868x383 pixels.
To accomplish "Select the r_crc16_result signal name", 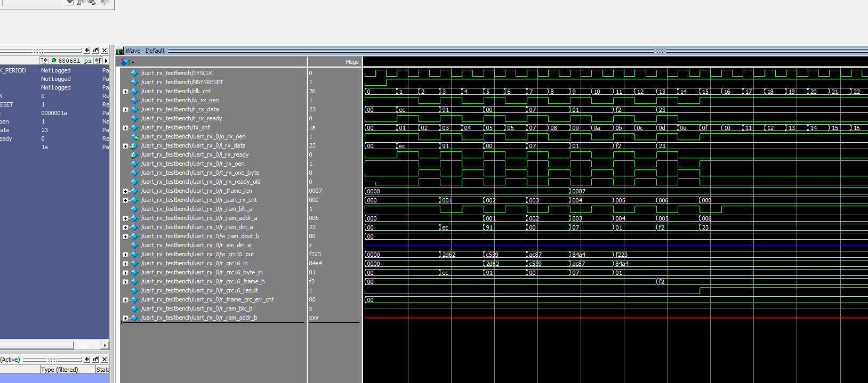I will point(199,290).
